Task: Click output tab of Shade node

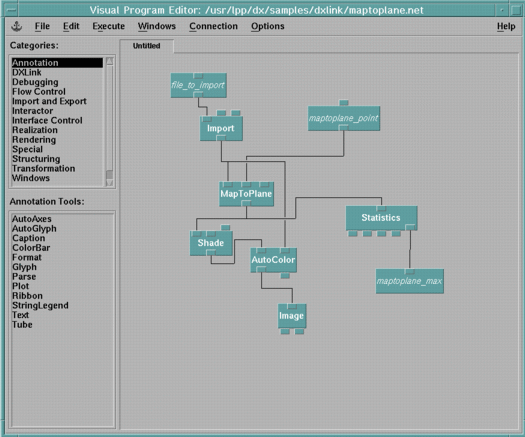Action: pyautogui.click(x=211, y=253)
